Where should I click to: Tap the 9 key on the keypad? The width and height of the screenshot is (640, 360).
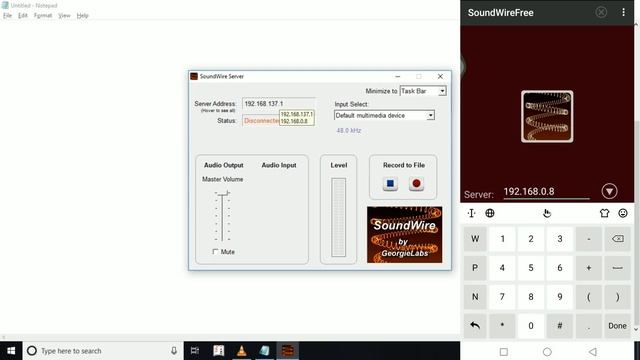coord(560,297)
